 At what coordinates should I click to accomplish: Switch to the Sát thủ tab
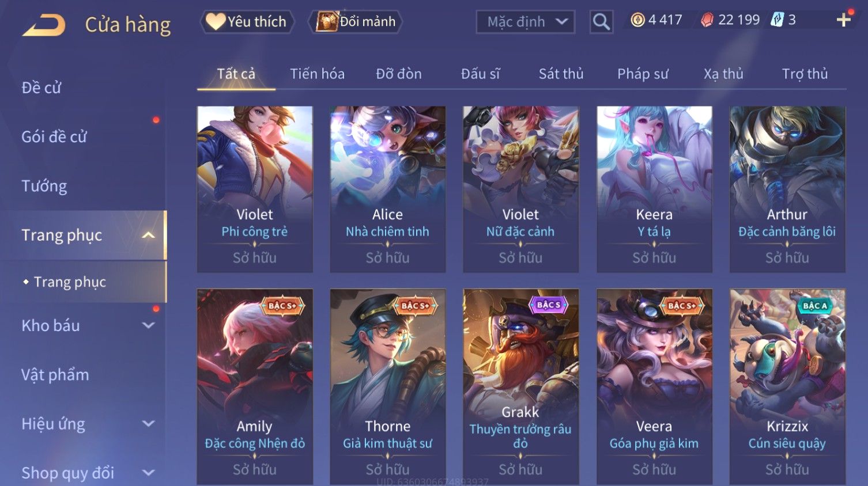pyautogui.click(x=561, y=74)
